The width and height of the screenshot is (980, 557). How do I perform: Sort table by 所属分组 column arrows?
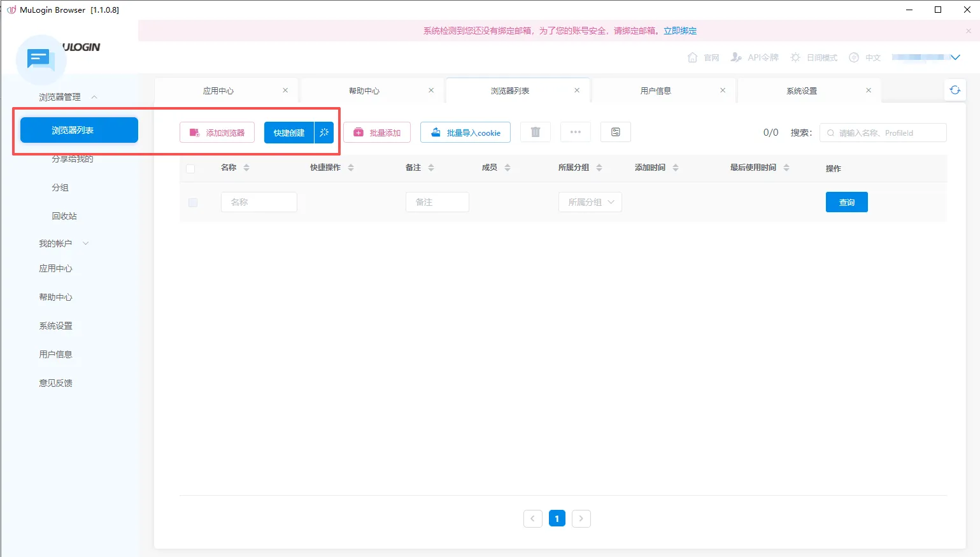click(599, 168)
